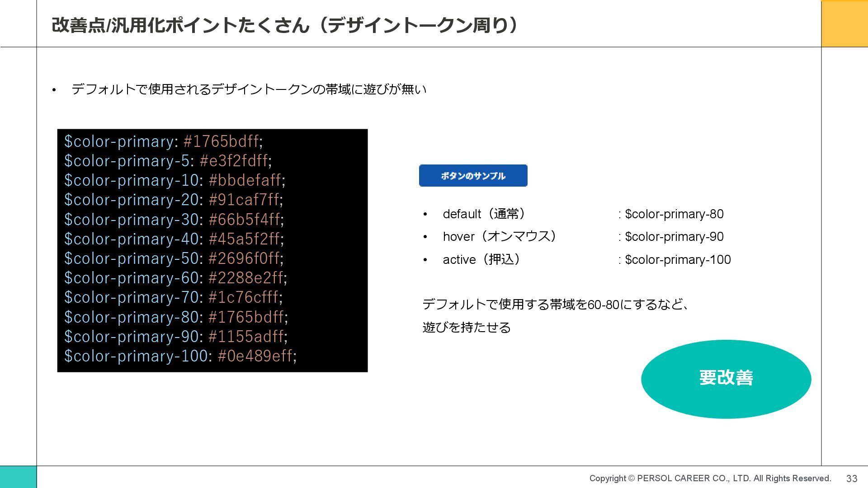Click the $color-primary-30: #66b5f4ff line

tap(174, 220)
